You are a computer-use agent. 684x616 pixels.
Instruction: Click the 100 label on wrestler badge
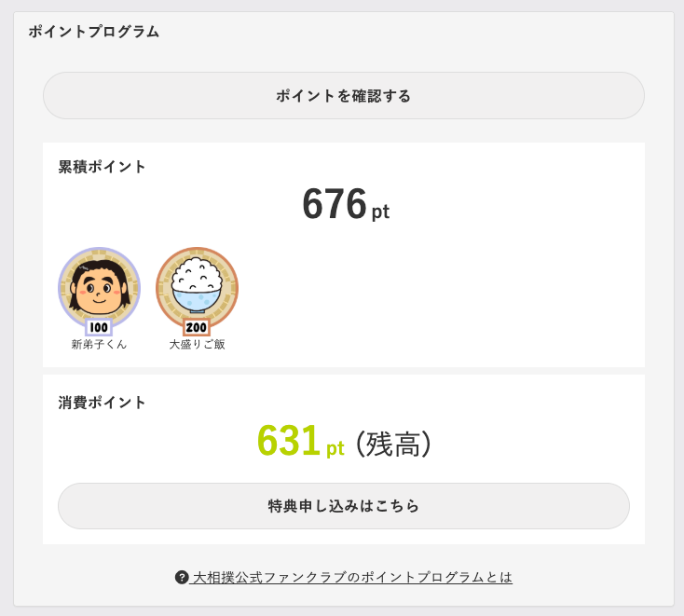tap(99, 327)
